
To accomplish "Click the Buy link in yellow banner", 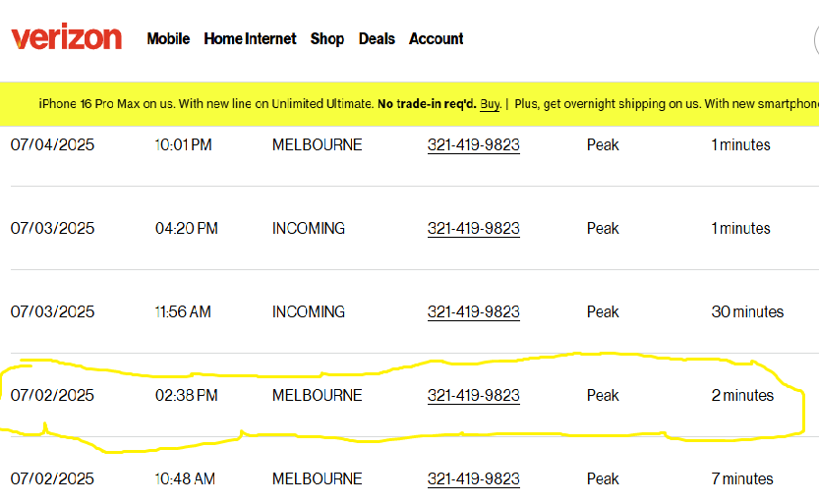I will [x=491, y=103].
